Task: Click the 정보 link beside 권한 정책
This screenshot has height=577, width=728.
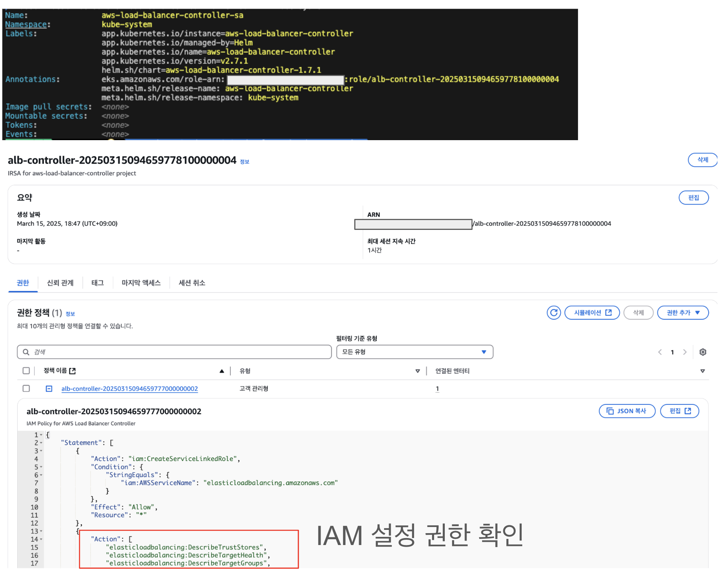Action: tap(70, 314)
